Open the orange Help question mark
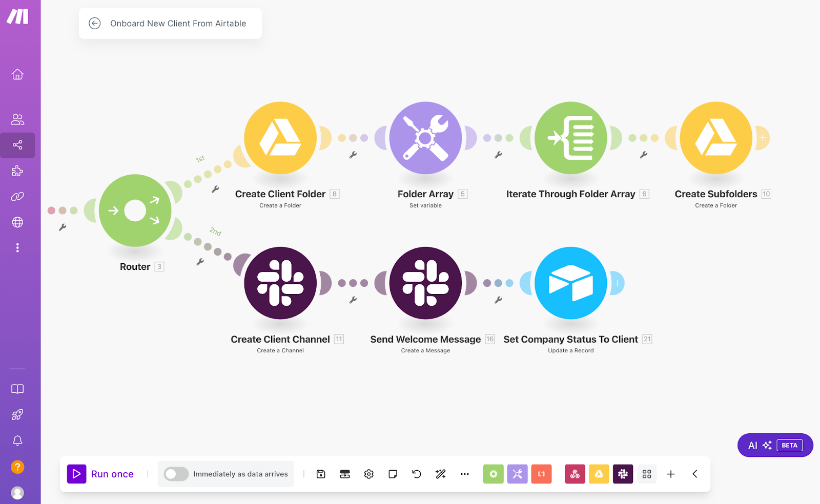The width and height of the screenshot is (820, 504). [x=17, y=467]
